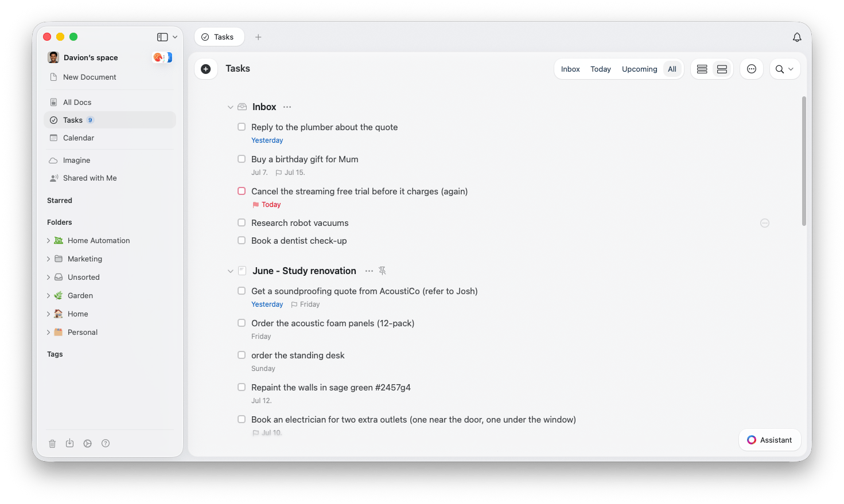844x504 pixels.
Task: Check off Reply to the plumber task
Action: [242, 127]
